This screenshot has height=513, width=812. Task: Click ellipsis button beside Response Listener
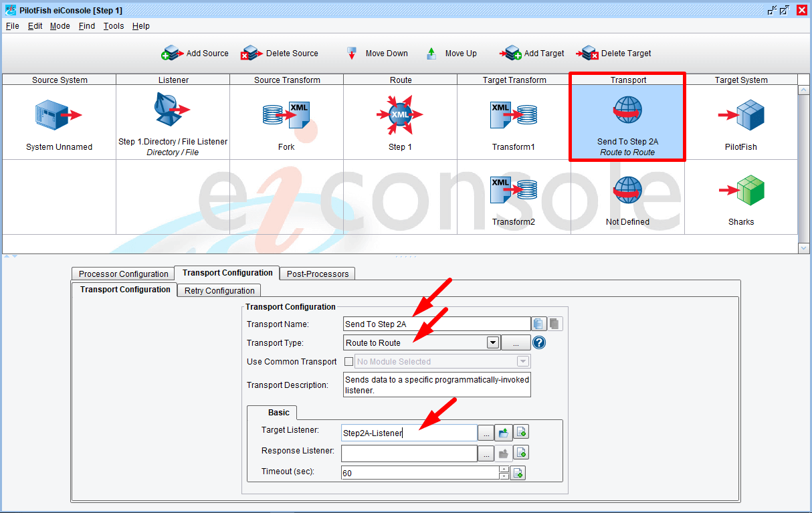pyautogui.click(x=486, y=453)
